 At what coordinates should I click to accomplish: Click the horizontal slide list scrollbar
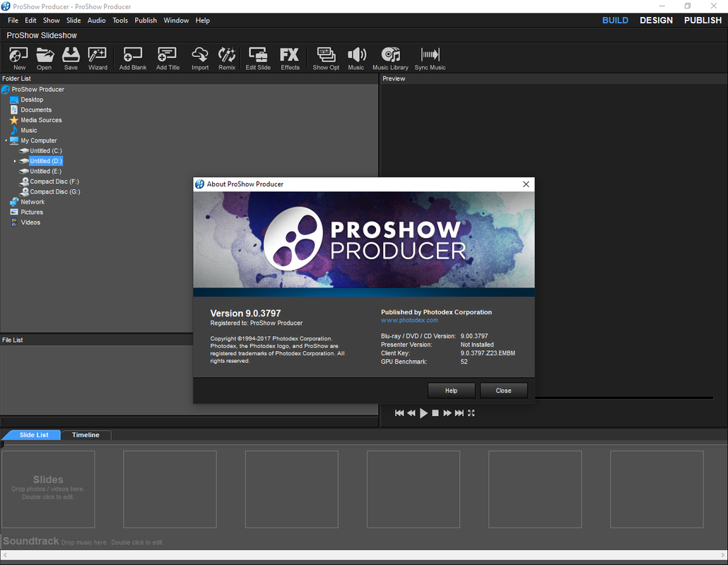(364, 555)
